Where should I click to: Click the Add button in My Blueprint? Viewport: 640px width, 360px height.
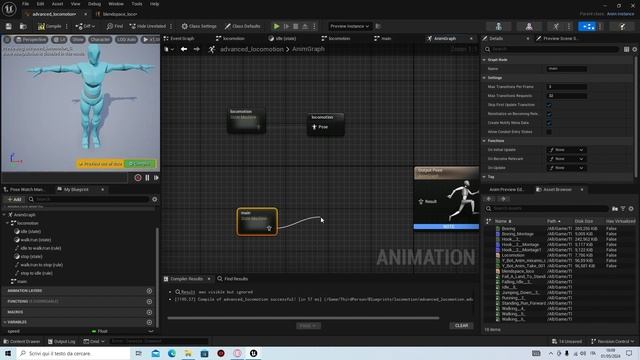point(14,199)
